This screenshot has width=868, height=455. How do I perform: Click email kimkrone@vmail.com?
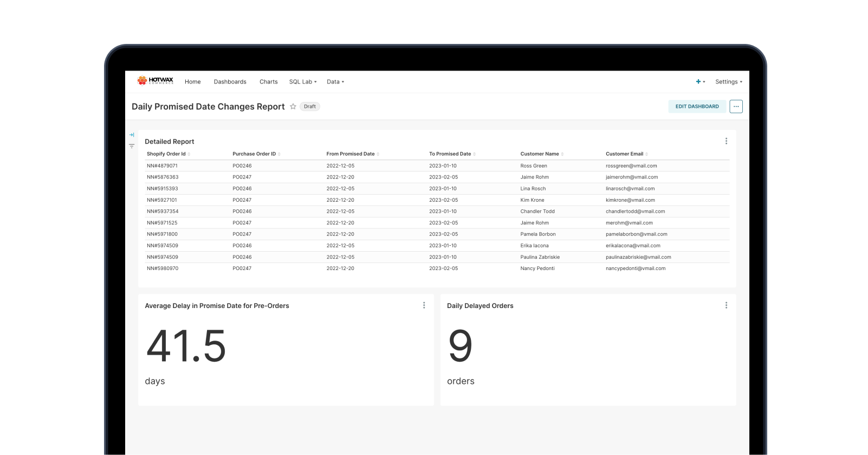[630, 200]
